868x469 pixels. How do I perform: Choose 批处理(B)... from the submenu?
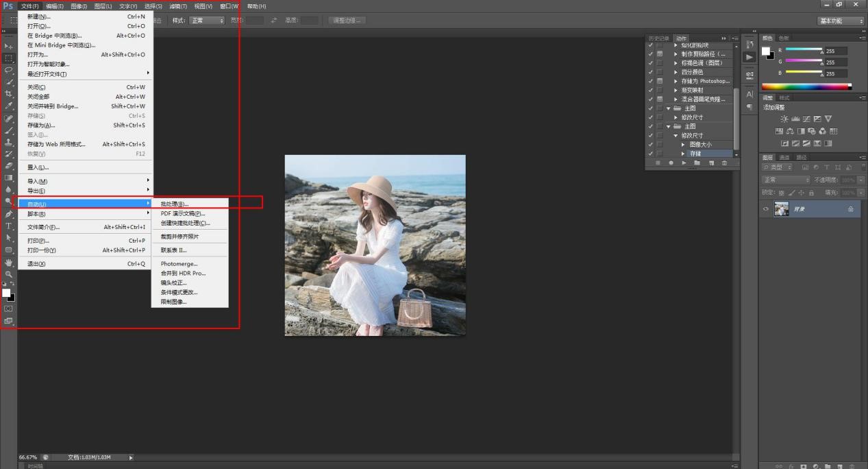[x=174, y=204]
